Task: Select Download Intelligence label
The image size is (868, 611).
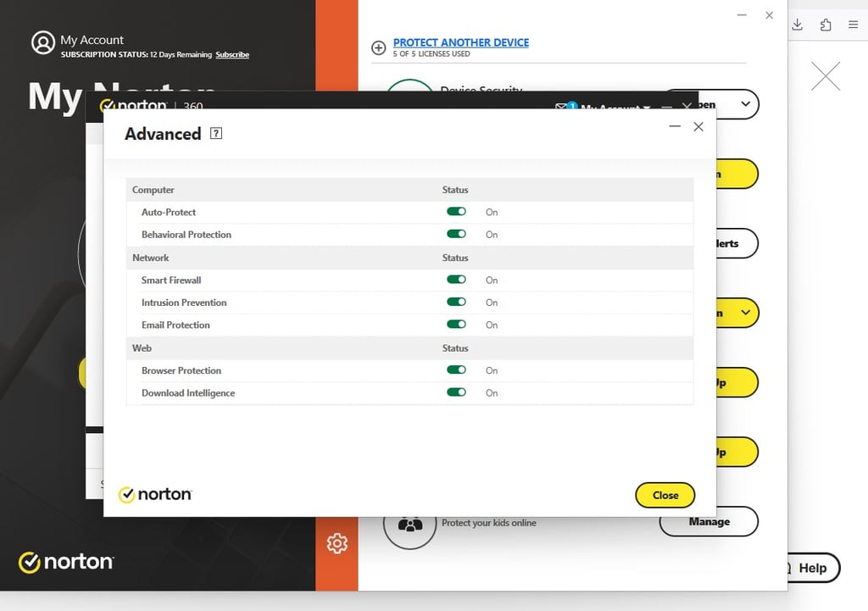Action: click(188, 393)
